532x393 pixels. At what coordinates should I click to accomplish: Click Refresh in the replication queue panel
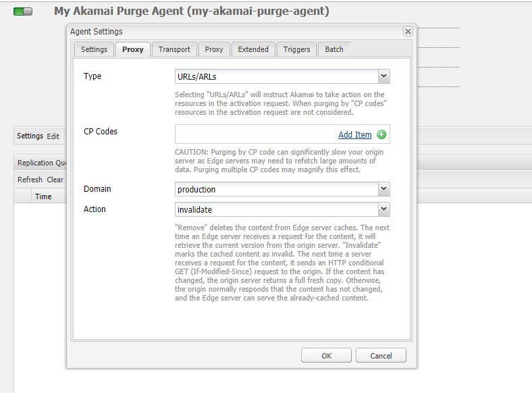click(30, 180)
